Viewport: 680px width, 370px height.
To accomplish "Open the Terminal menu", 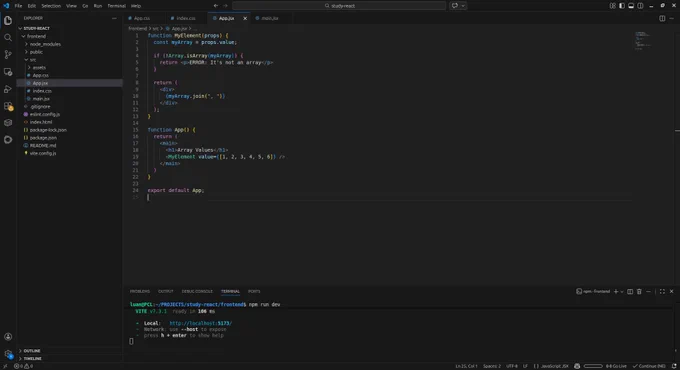I will [116, 6].
